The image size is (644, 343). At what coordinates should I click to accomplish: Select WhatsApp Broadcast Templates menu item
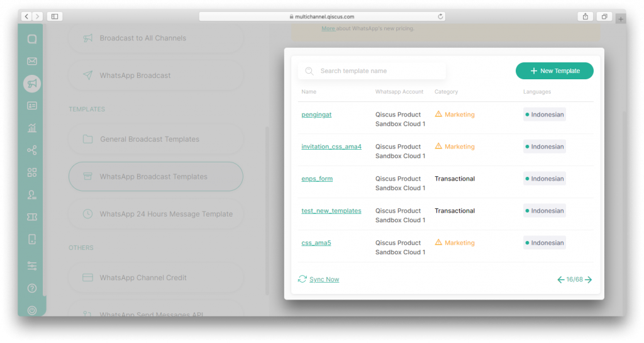155,177
